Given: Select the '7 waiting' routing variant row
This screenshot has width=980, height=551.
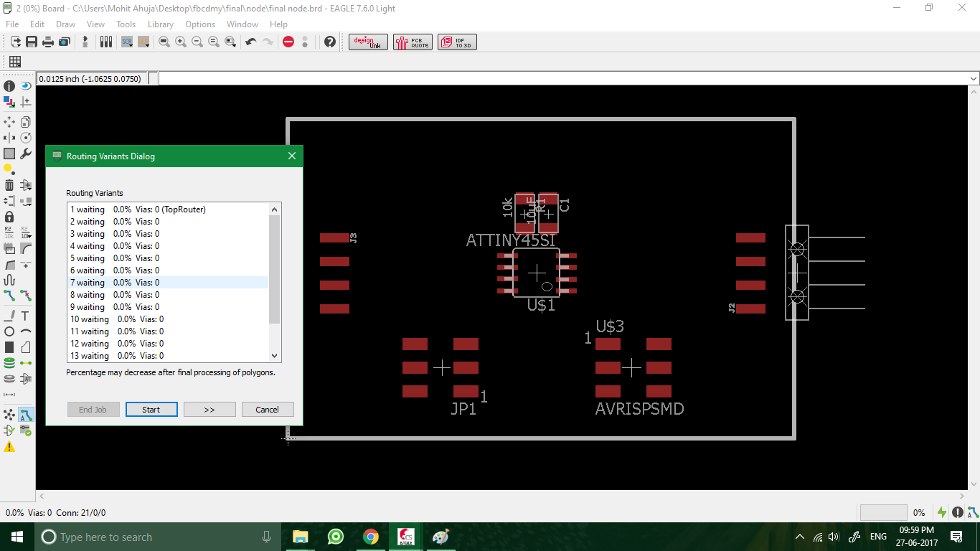Looking at the screenshot, I should [x=167, y=283].
